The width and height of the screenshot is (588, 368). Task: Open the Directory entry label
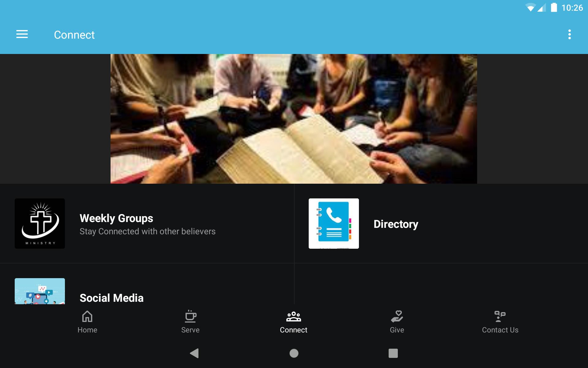point(396,224)
